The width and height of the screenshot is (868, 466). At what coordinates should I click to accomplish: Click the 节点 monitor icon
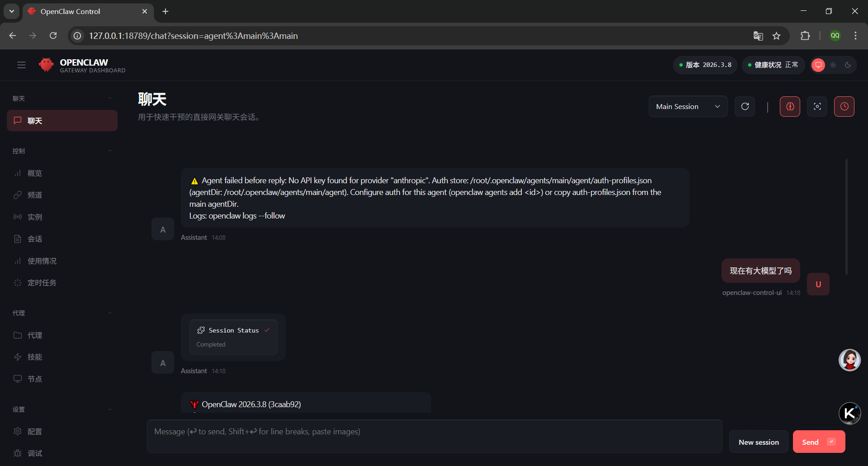pos(18,379)
